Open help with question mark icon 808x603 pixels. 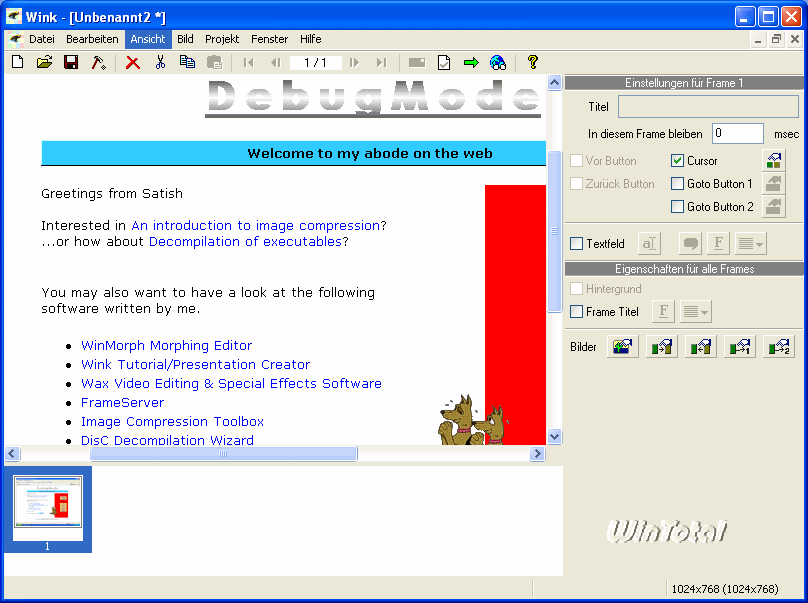(x=533, y=62)
